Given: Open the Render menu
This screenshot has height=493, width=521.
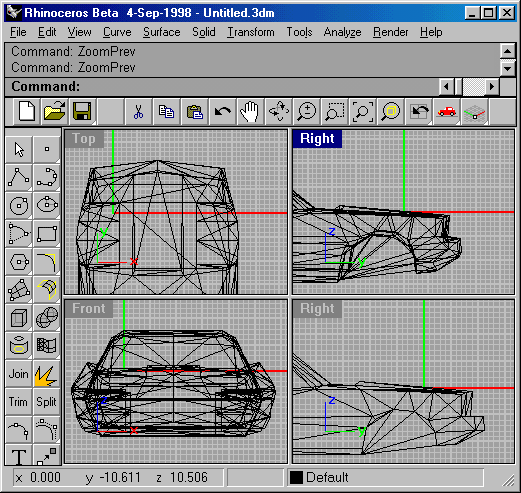Looking at the screenshot, I should [x=390, y=32].
